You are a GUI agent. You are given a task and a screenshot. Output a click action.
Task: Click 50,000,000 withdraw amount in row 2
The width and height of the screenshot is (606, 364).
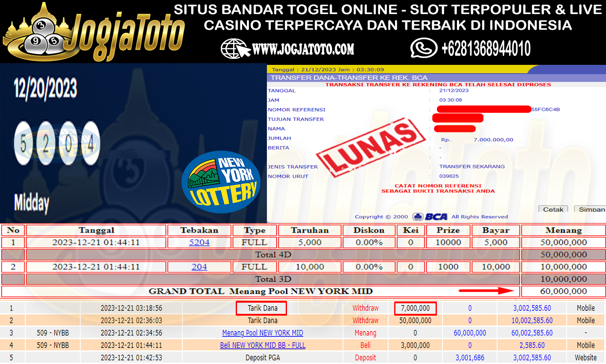415,320
